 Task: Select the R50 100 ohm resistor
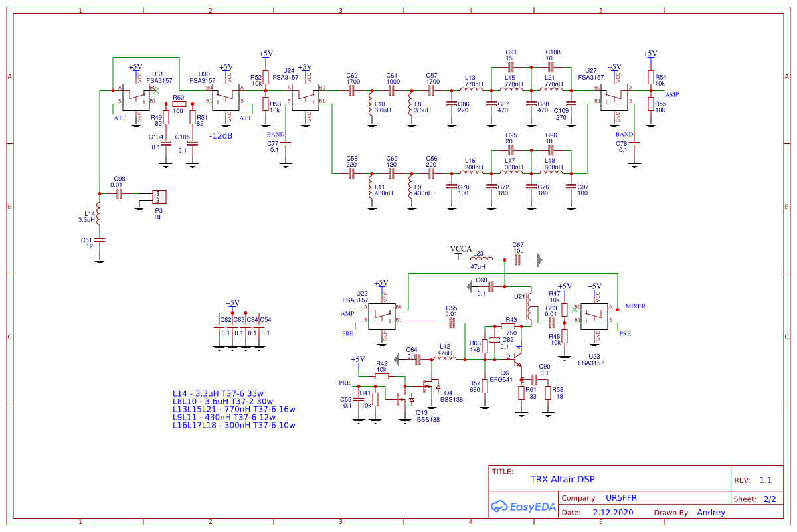tap(179, 104)
